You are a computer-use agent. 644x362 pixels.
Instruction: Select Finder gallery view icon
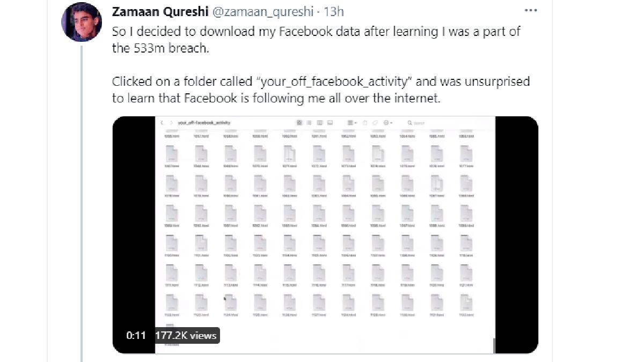pos(330,123)
